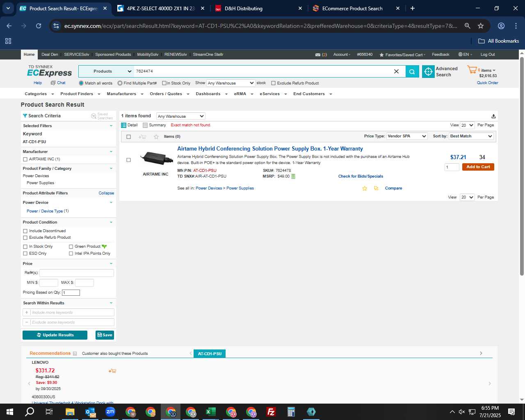Open the Any Warehouse dropdown beside items found
525x420 pixels.
[x=180, y=116]
